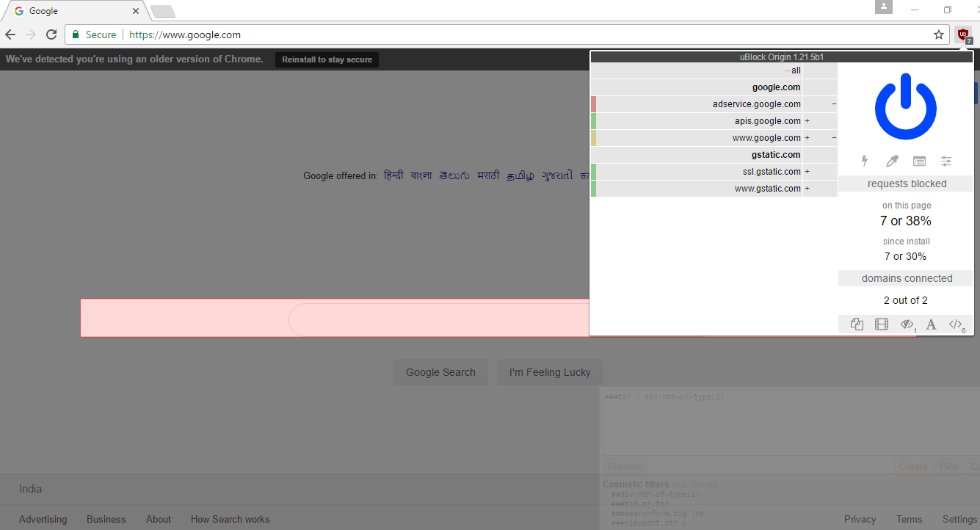Click the '7 or 38%' page statistic
Image resolution: width=980 pixels, height=530 pixels.
905,221
